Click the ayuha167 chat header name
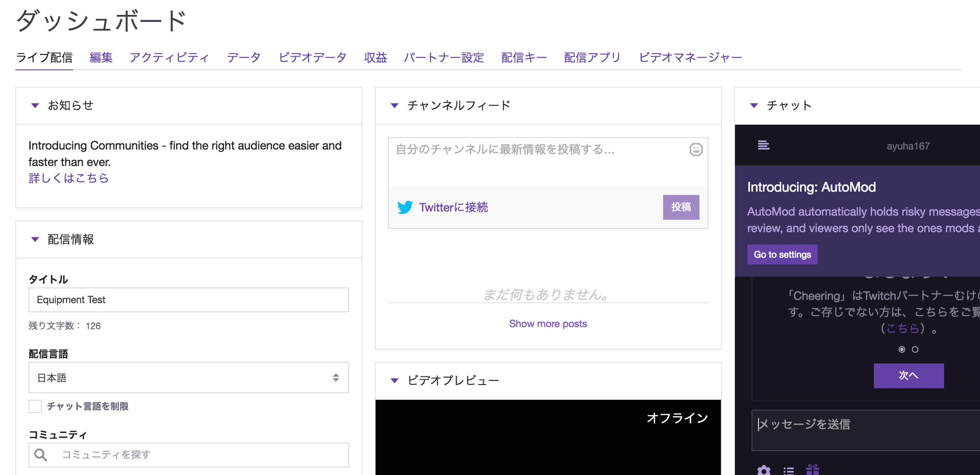Screen dimensions: 980x475 click(908, 146)
